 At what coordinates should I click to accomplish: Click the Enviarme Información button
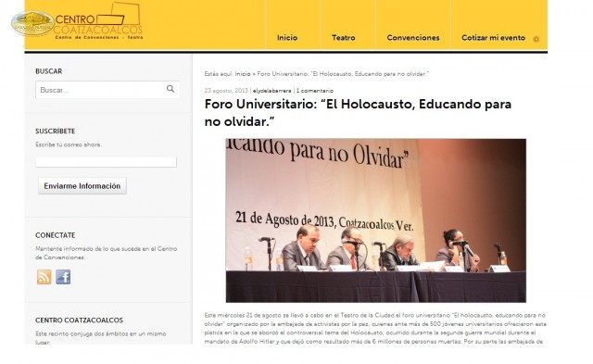click(82, 186)
